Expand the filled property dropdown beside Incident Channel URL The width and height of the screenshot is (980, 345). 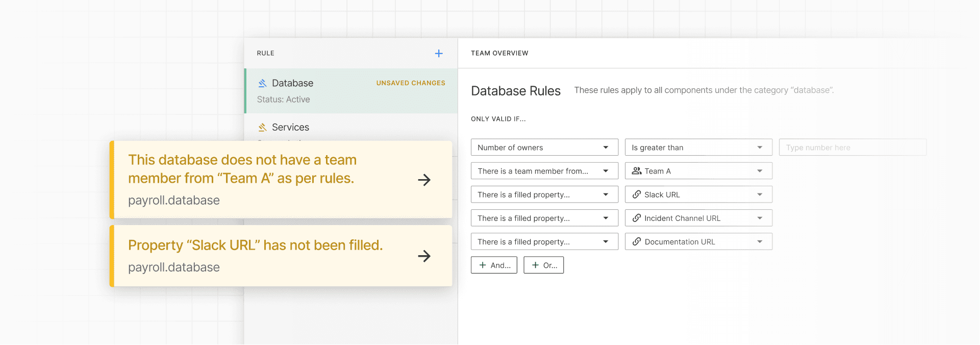tap(544, 218)
